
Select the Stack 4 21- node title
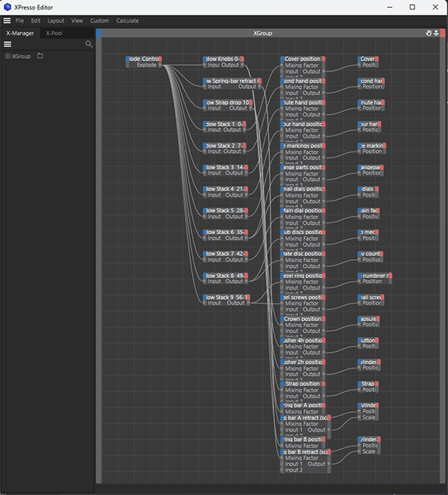(226, 189)
